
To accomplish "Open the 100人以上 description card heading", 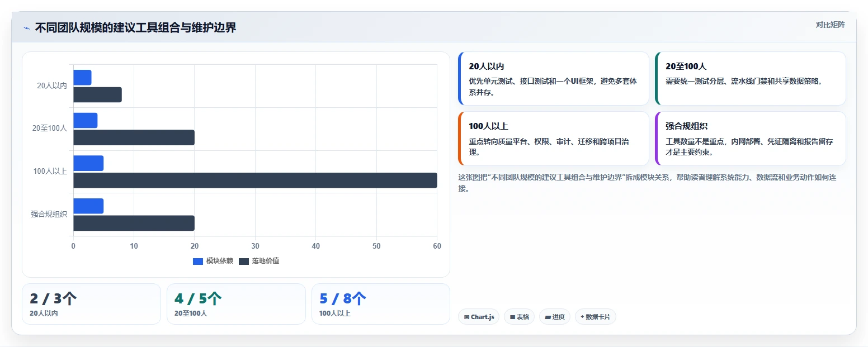I will [x=488, y=126].
